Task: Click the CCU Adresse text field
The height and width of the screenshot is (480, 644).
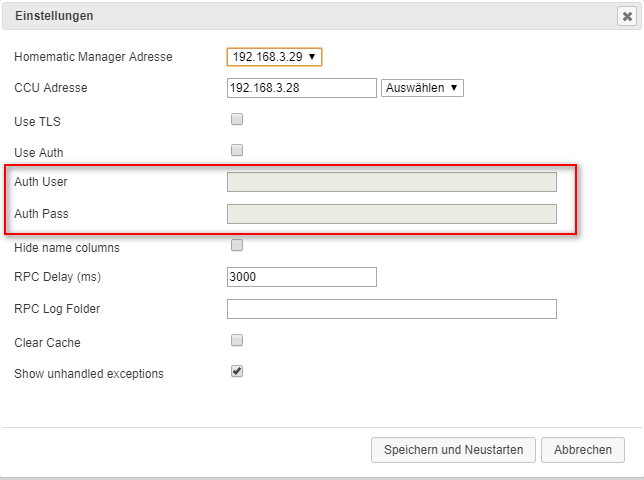Action: click(x=301, y=88)
